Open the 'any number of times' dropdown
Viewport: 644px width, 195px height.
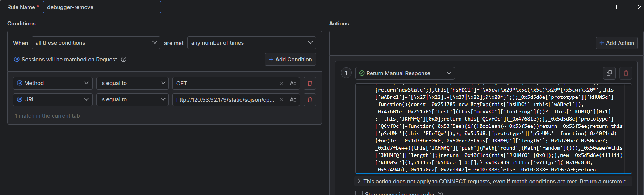(x=251, y=43)
